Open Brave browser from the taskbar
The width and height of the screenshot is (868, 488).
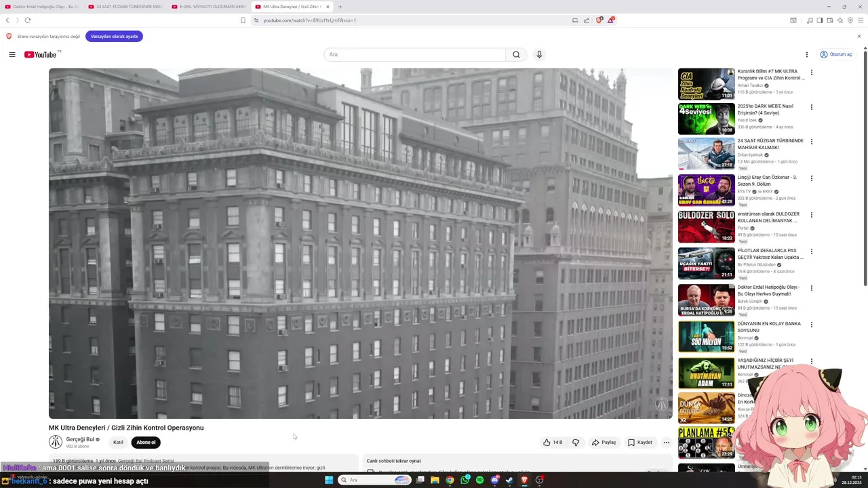tap(524, 480)
